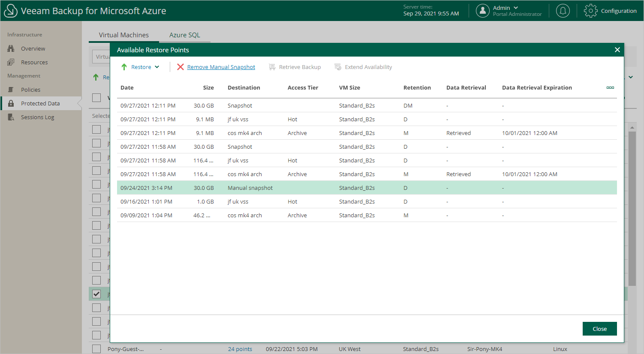Check the Pony-Guest row checkbox

coord(96,349)
